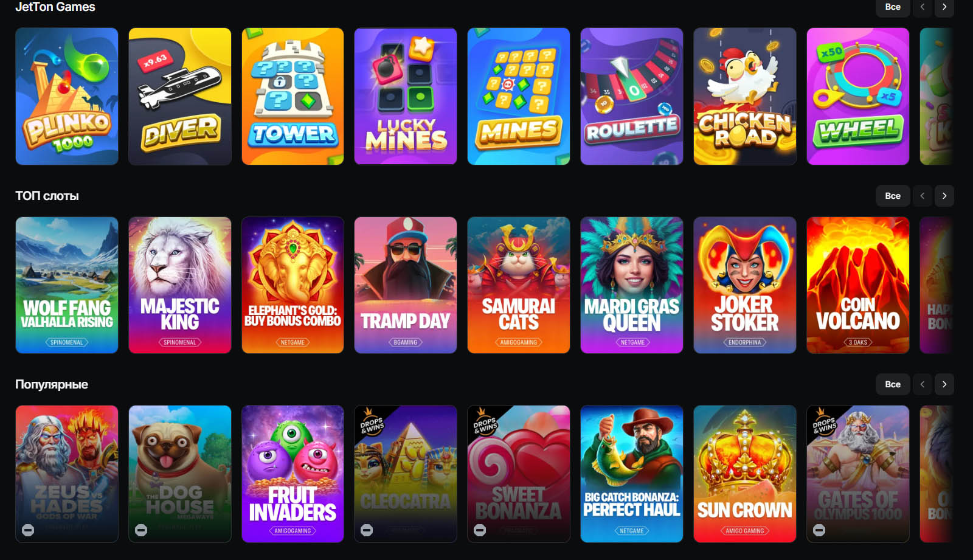Go back in ТОП слоты carousel
The width and height of the screenshot is (973, 560).
923,196
